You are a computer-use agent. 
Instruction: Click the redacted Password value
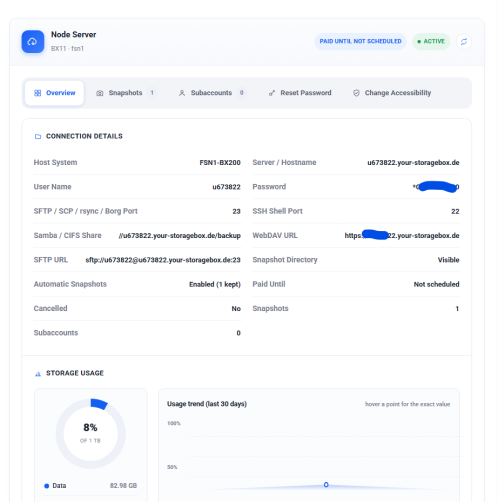(x=436, y=187)
